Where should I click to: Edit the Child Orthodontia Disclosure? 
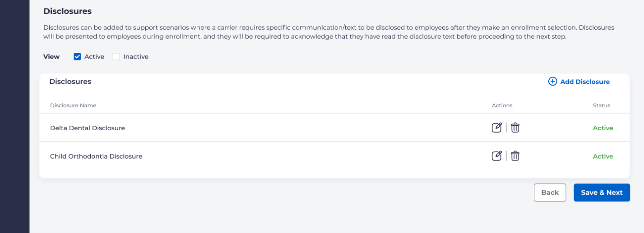[x=496, y=156]
